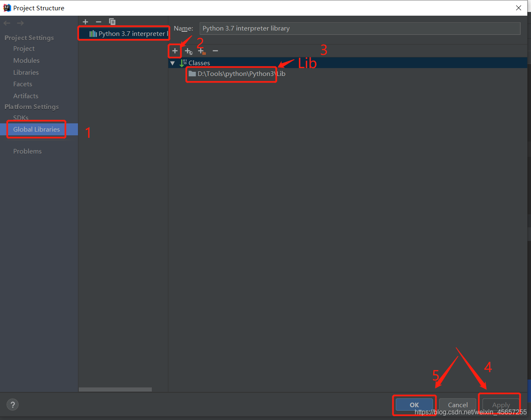531x420 pixels.
Task: Open Artifacts settings page
Action: coord(26,96)
